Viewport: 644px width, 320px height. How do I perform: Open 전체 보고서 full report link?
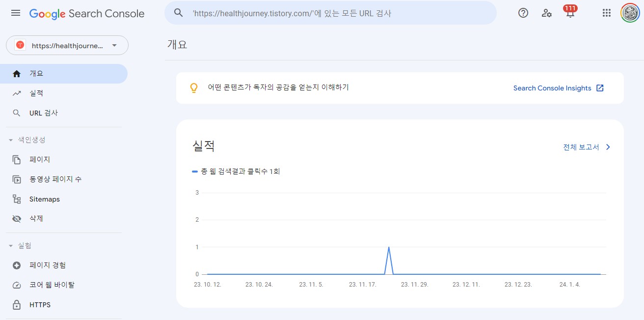click(581, 147)
